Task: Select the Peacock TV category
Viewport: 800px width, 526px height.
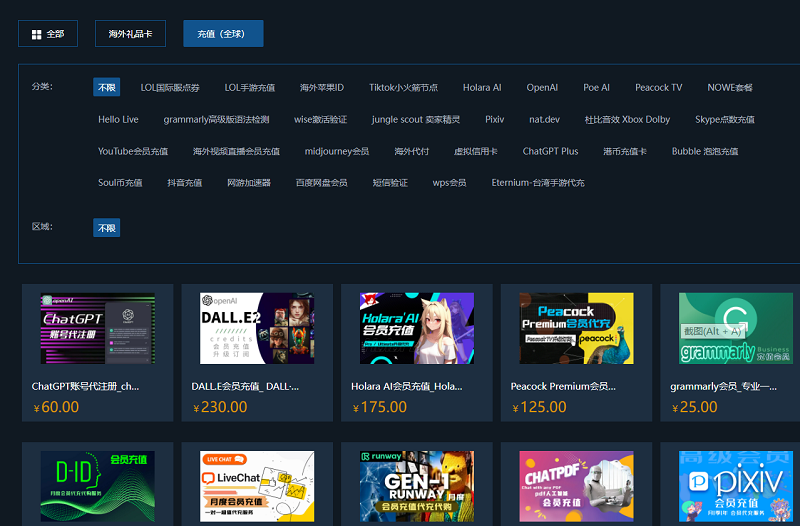Action: (658, 87)
